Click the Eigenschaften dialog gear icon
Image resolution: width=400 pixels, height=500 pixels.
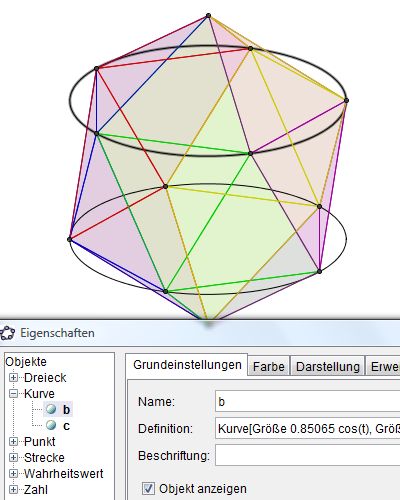point(8,333)
